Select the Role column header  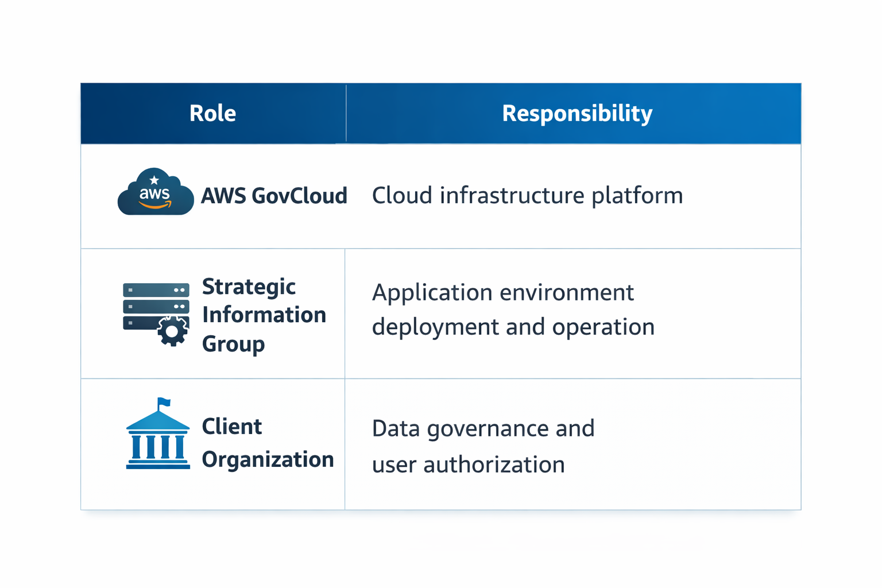pos(213,113)
